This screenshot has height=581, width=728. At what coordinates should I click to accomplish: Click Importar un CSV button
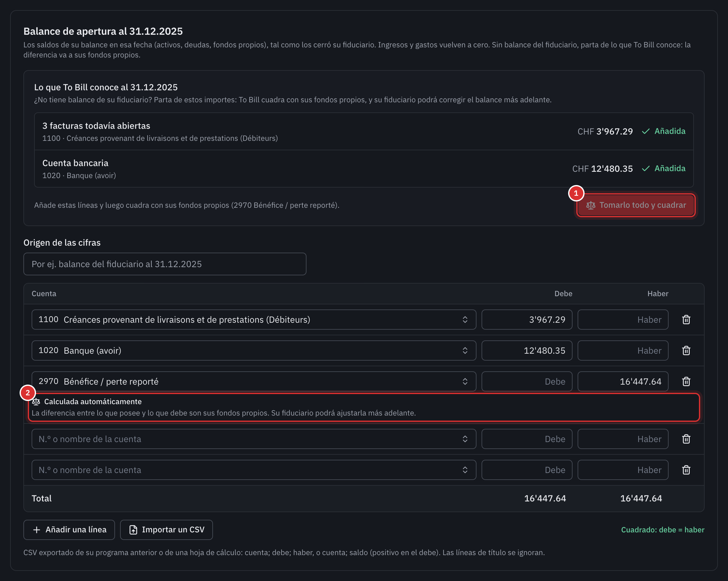click(x=167, y=530)
